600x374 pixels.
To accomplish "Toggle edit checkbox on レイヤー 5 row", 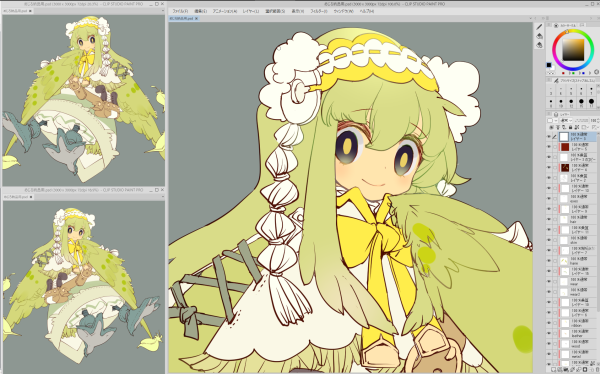I will 555,147.
